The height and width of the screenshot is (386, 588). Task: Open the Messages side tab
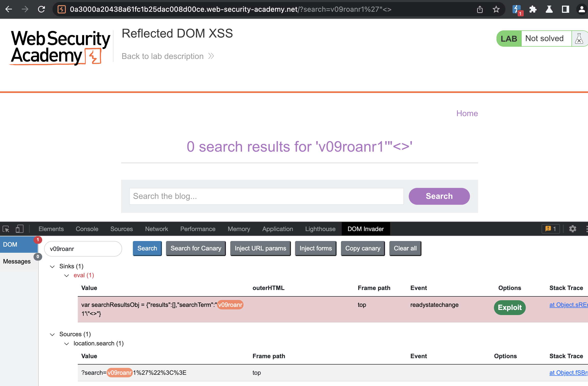click(17, 261)
